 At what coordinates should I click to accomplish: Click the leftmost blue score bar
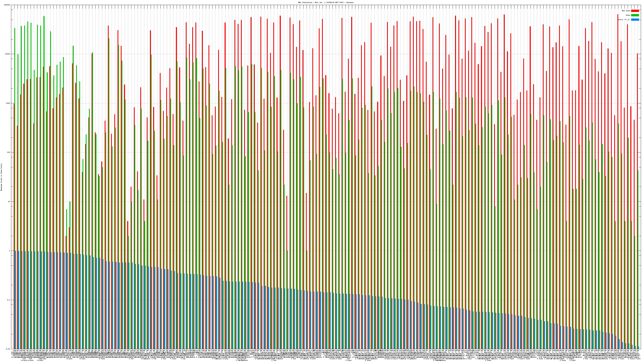pyautogui.click(x=15, y=300)
